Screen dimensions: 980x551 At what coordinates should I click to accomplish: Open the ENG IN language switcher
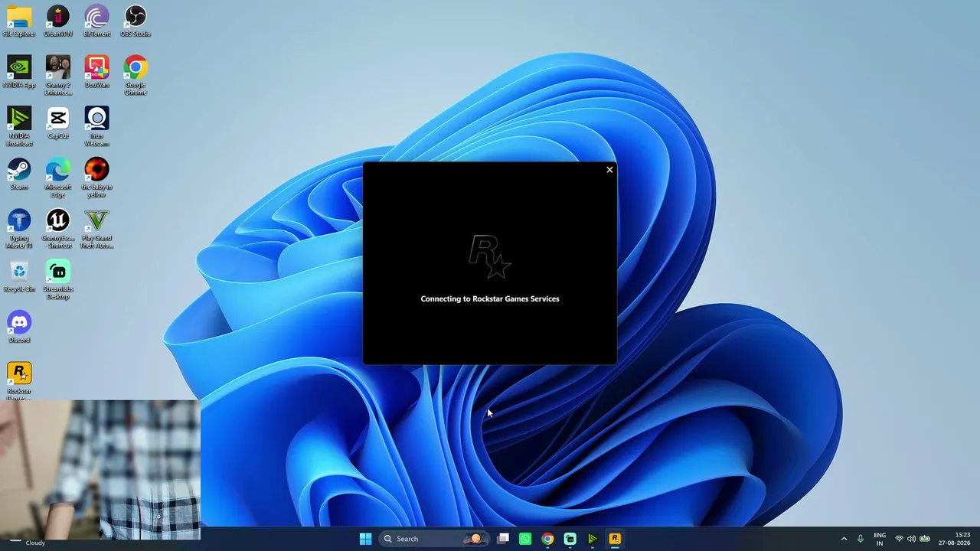pos(880,539)
